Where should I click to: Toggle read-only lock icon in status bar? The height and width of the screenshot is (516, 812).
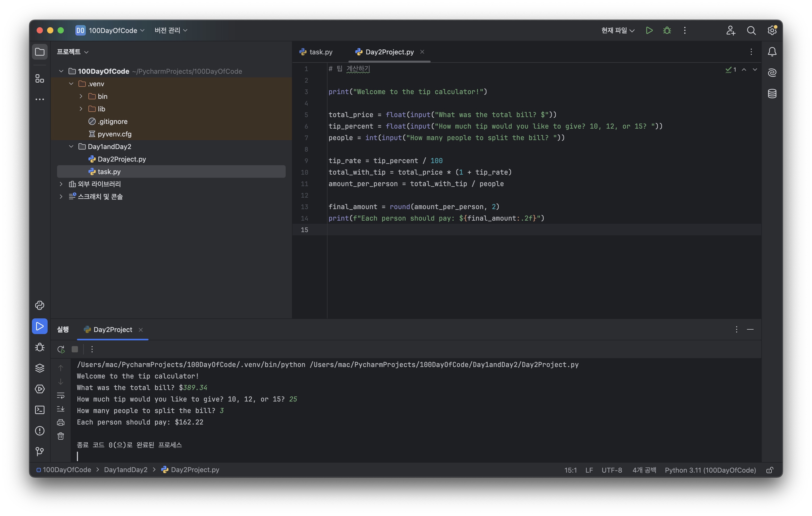770,470
